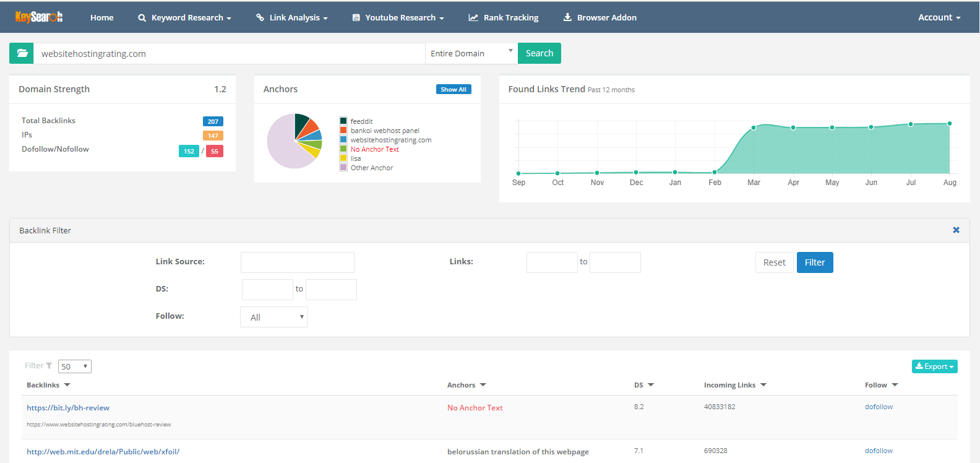Open the bit.ly/bh-review backlink
Image resolution: width=980 pixels, height=463 pixels.
68,408
